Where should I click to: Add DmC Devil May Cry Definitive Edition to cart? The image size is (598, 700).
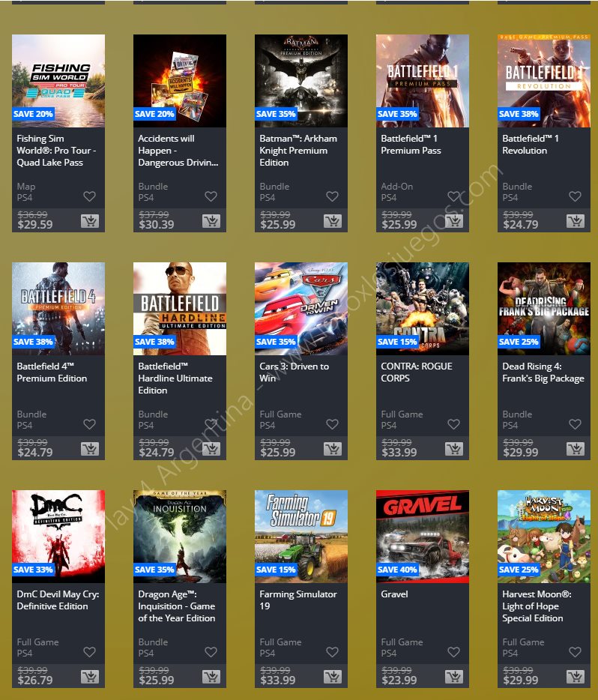[90, 677]
